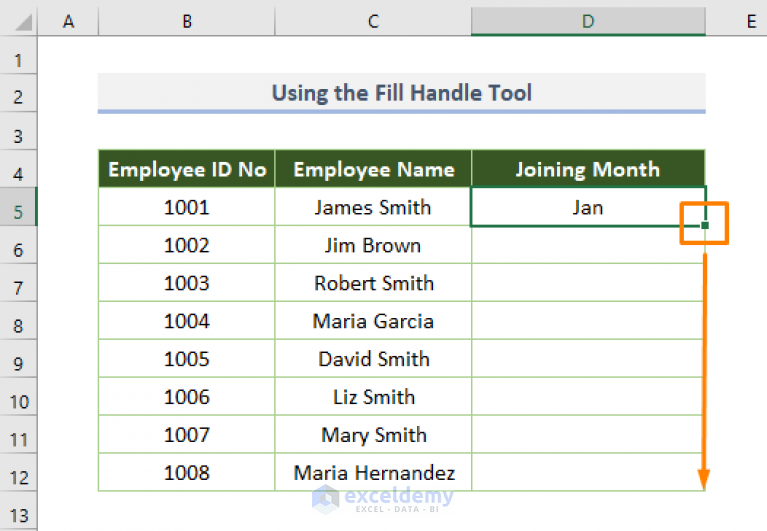This screenshot has height=531, width=767.
Task: Select row 11 header
Action: [18, 434]
